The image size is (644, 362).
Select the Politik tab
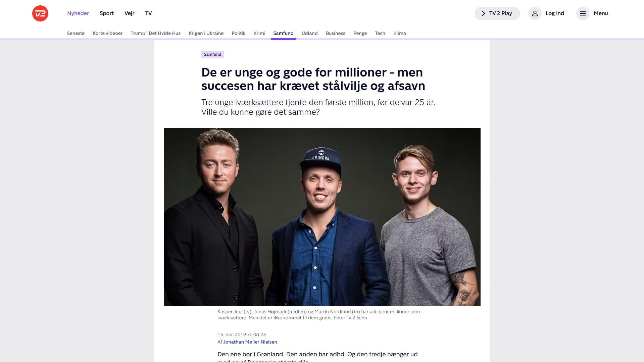238,33
